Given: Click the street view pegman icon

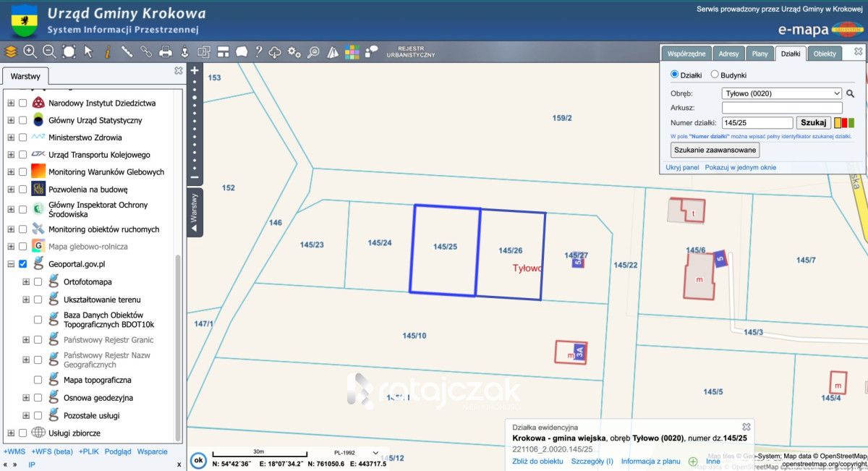Looking at the screenshot, I should (x=184, y=51).
